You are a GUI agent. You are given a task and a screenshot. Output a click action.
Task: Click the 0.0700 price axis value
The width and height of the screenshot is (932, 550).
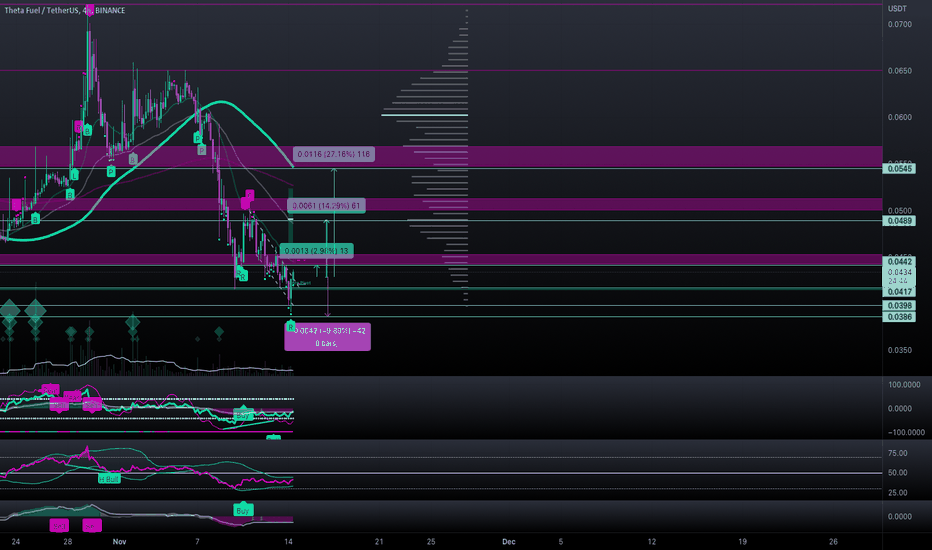900,24
